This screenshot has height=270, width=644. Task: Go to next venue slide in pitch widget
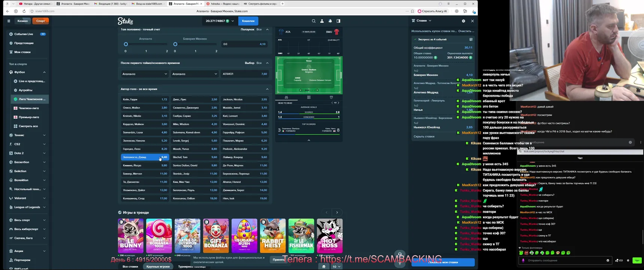coord(317,90)
